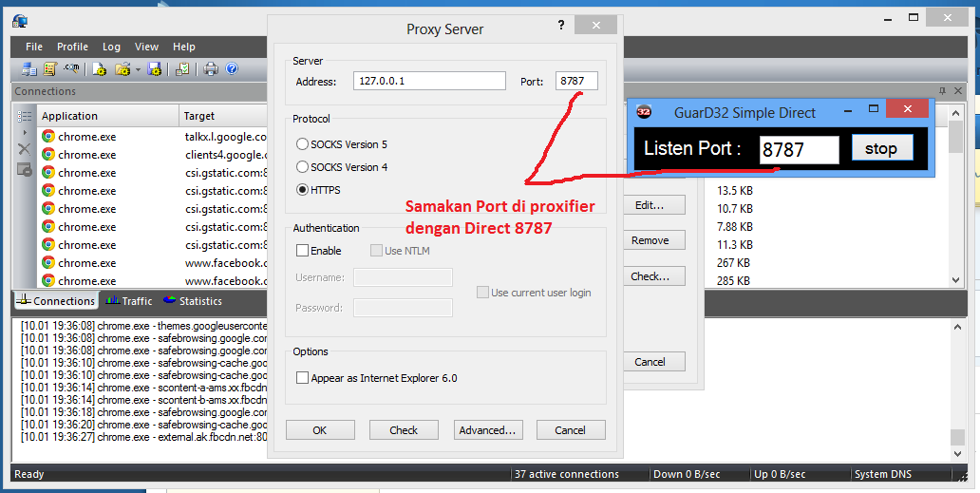Click the stop button in GuarD32
This screenshot has width=980, height=493.
tap(882, 149)
